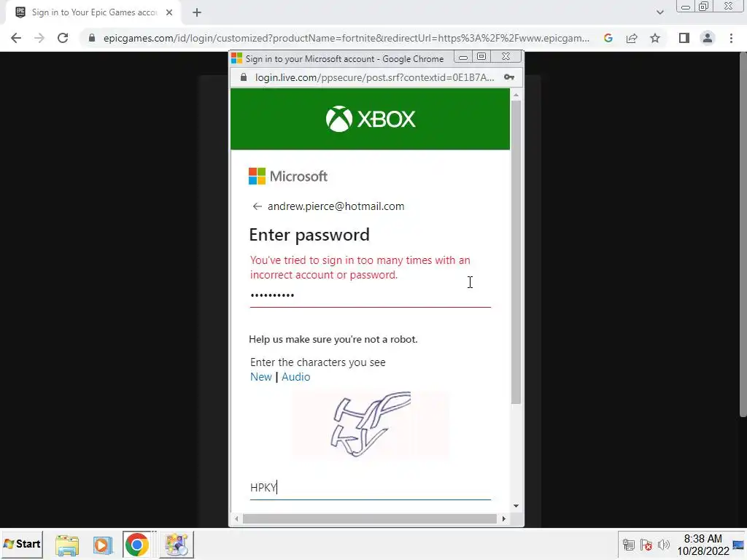Click the password field with dots
This screenshot has width=747, height=560.
[370, 296]
